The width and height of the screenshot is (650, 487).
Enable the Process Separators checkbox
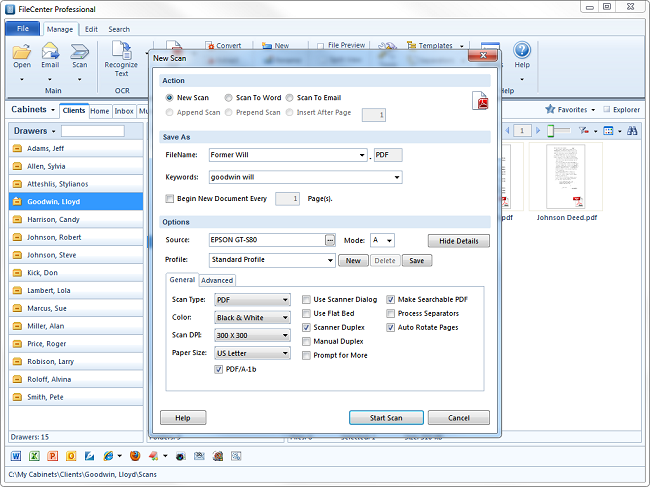390,313
